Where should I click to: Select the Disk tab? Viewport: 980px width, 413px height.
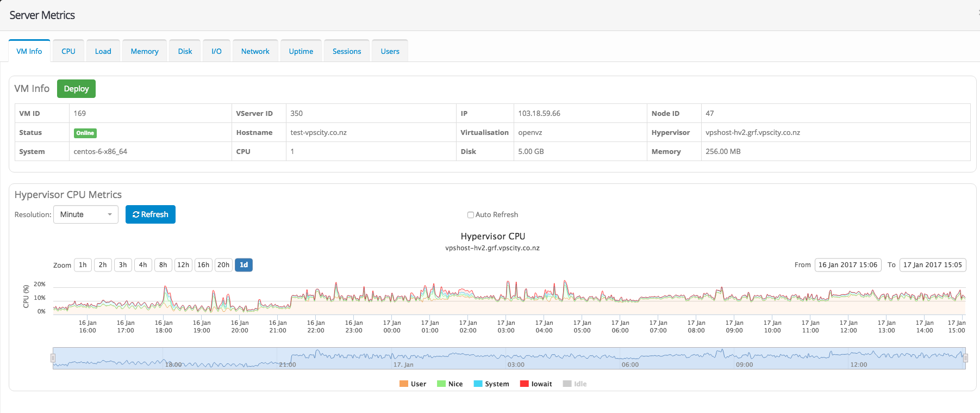[x=185, y=51]
